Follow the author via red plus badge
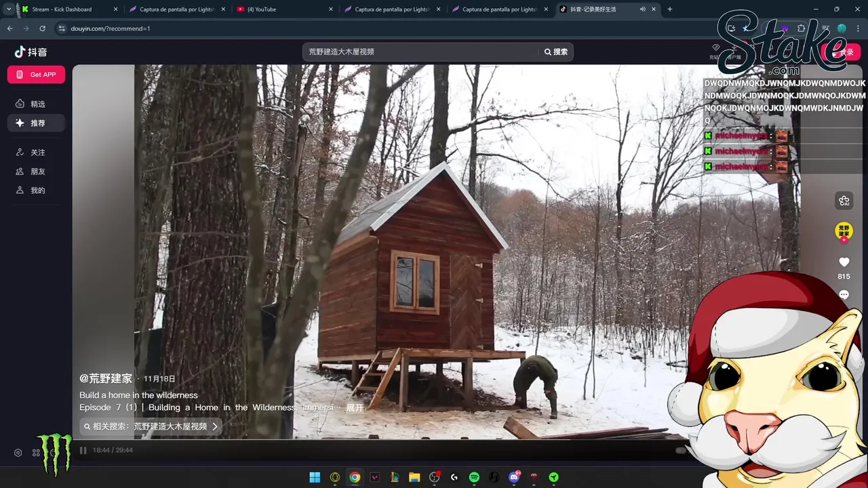Viewport: 868px width, 488px height. [x=844, y=240]
